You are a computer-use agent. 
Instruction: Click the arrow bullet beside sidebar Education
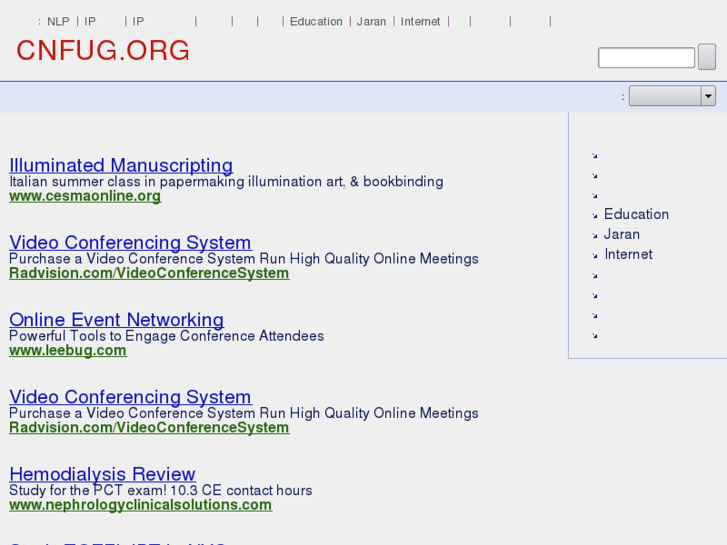point(595,216)
